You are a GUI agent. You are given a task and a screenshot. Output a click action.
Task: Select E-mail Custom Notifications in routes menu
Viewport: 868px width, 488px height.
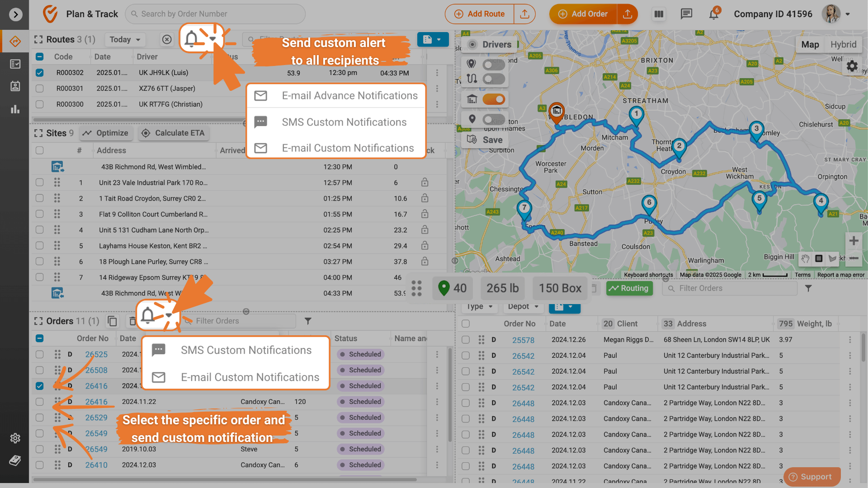point(336,148)
